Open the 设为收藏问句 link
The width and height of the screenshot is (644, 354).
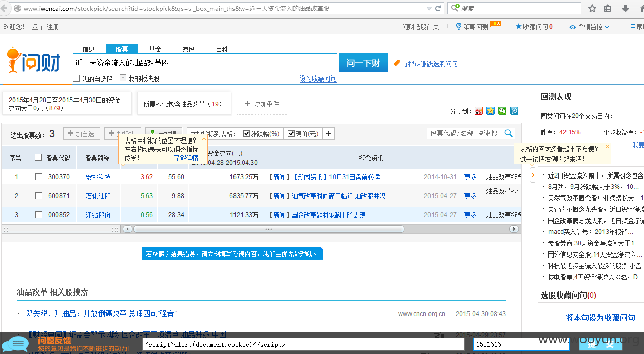point(318,78)
